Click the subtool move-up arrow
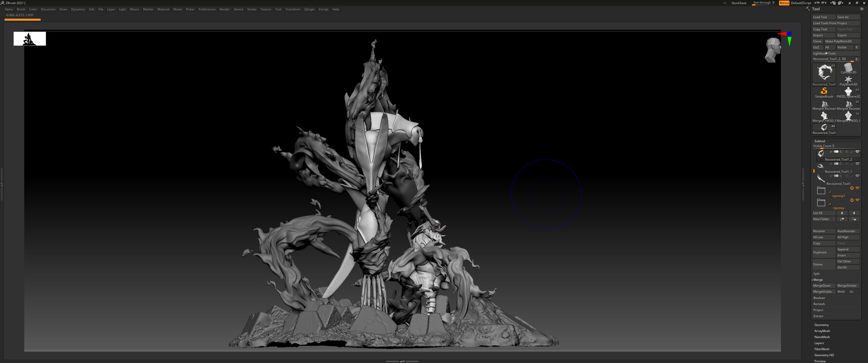 (x=842, y=213)
